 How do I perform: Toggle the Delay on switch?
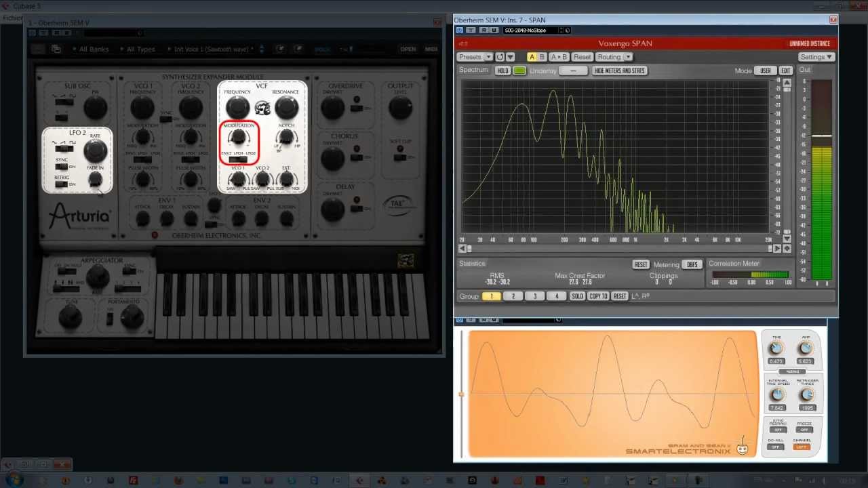tap(357, 209)
